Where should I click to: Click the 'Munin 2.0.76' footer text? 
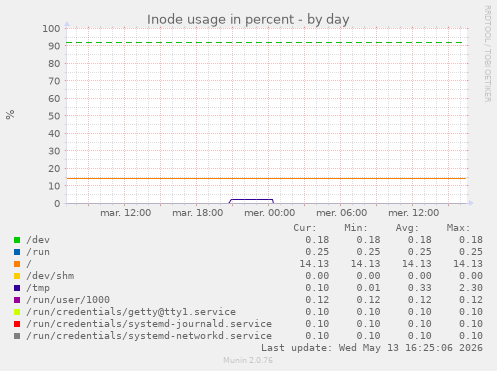(x=248, y=360)
